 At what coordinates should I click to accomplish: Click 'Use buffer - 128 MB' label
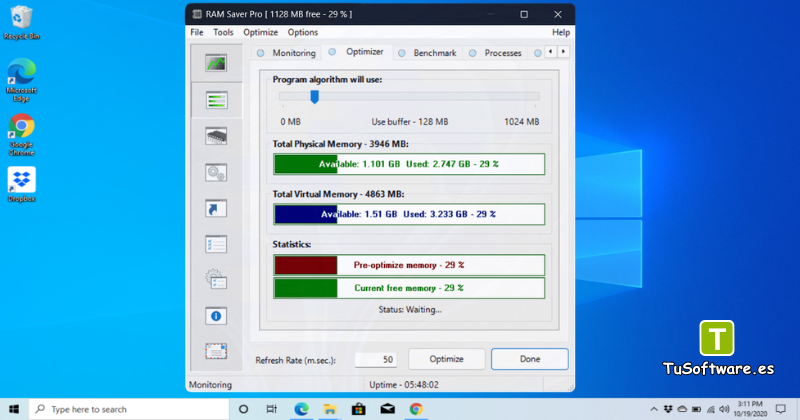click(410, 122)
